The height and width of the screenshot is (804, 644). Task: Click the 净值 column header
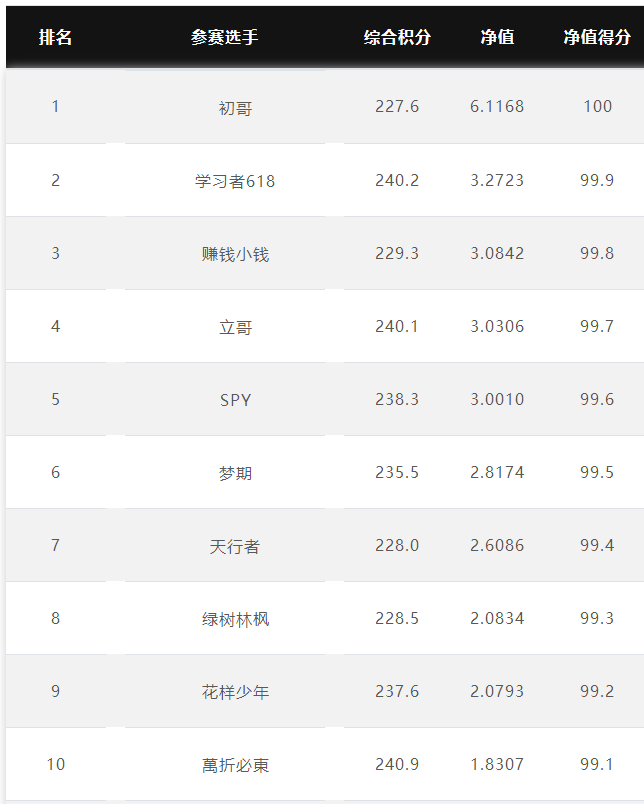click(497, 37)
